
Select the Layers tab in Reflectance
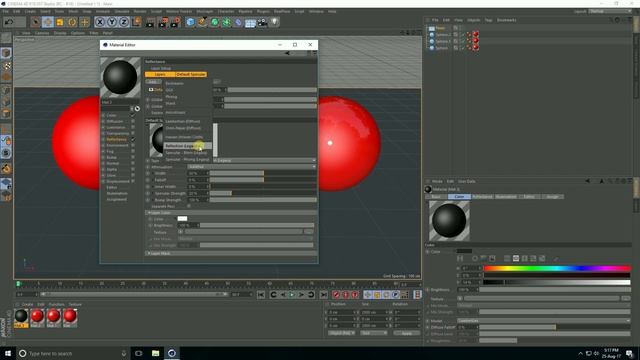[x=160, y=74]
